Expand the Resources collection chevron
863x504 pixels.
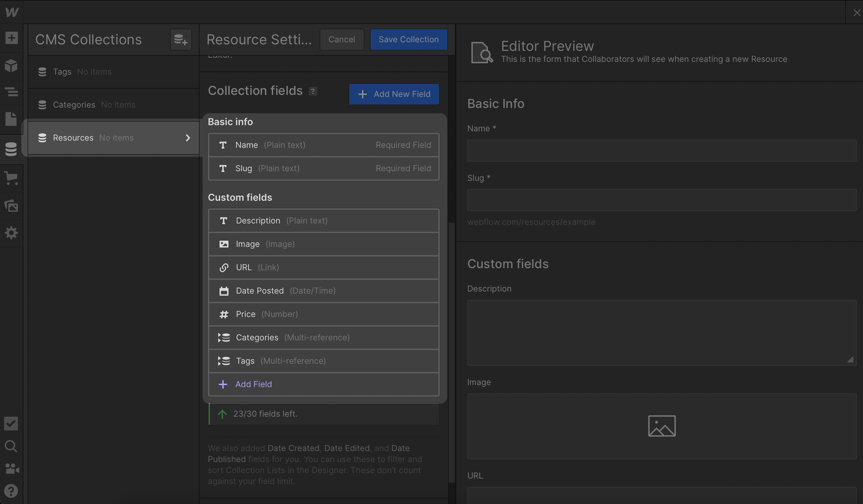pos(188,138)
